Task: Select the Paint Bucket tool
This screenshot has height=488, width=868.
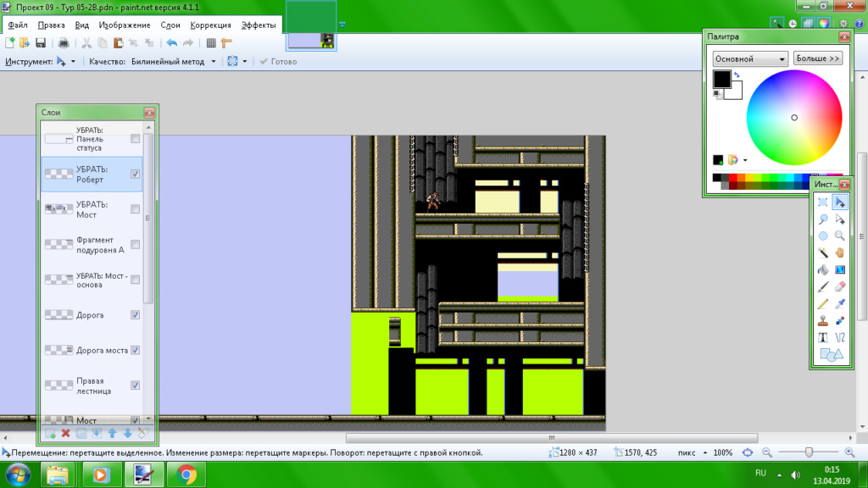Action: [822, 270]
